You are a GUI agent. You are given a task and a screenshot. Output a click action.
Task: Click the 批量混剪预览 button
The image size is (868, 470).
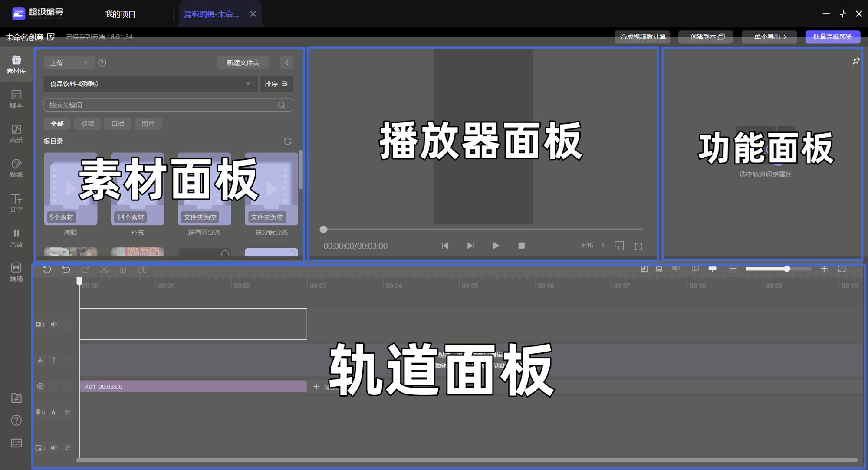[832, 37]
